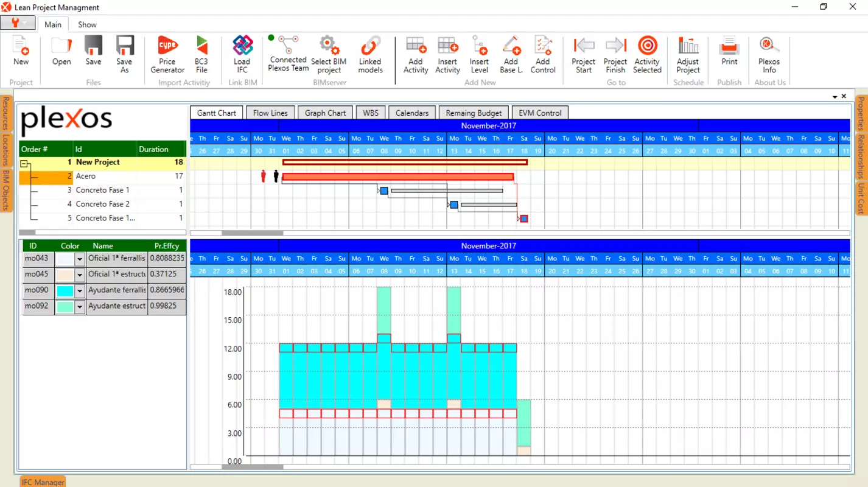The height and width of the screenshot is (487, 868).
Task: Collapse the New Project tree node
Action: pyautogui.click(x=24, y=163)
